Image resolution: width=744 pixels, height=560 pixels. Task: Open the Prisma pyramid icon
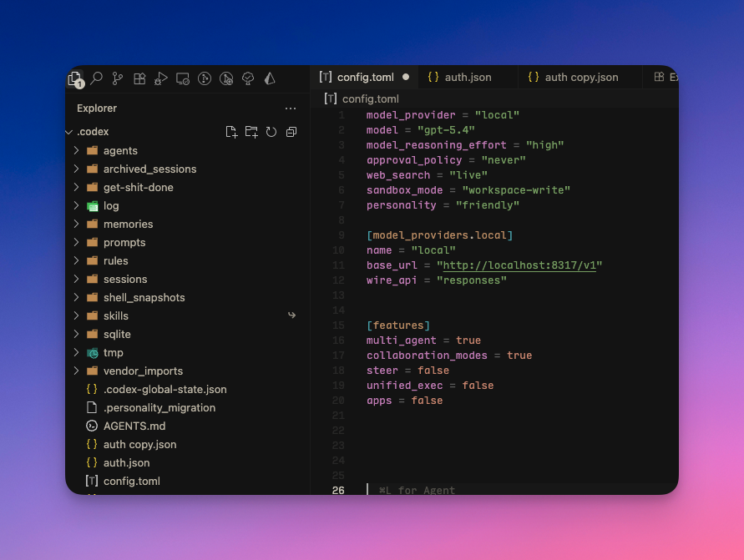pyautogui.click(x=270, y=78)
